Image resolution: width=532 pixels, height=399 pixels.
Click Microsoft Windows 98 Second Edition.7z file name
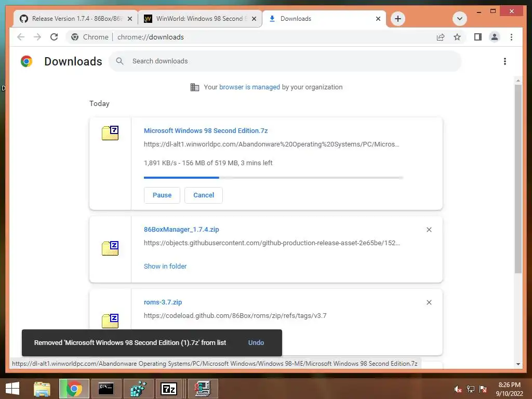[x=206, y=130]
